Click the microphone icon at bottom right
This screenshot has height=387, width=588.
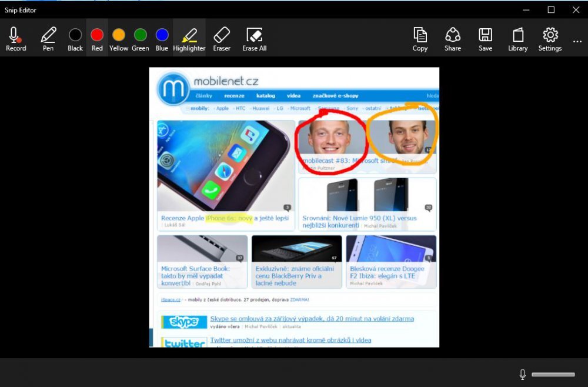(x=522, y=374)
